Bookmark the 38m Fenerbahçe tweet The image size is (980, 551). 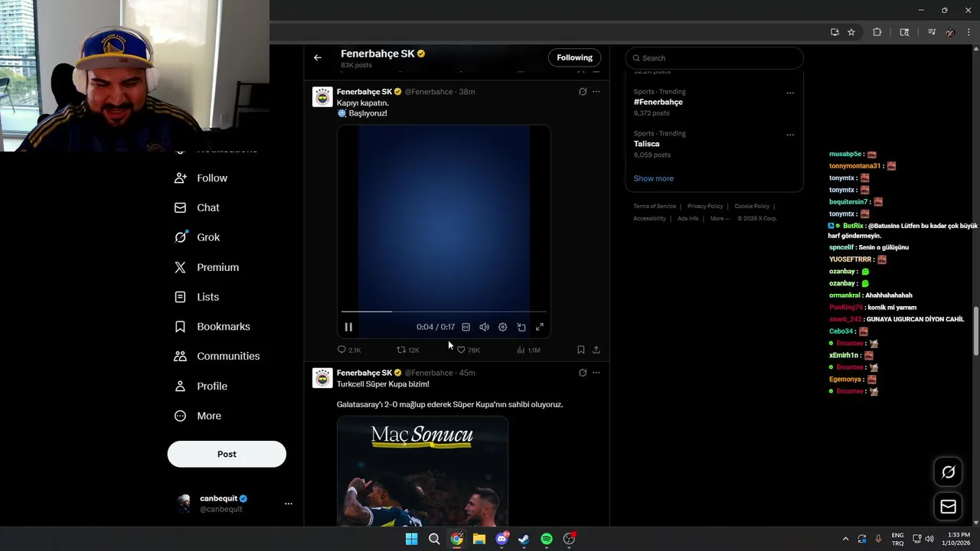click(x=580, y=350)
